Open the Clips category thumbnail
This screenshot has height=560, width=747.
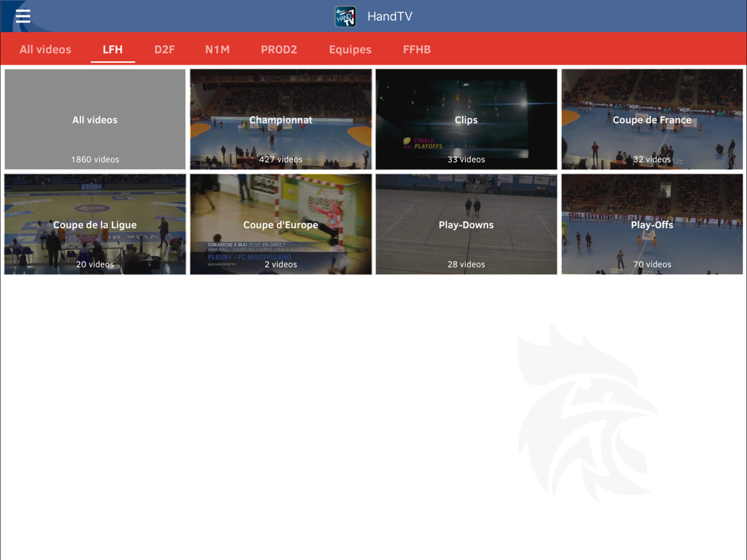pyautogui.click(x=466, y=119)
